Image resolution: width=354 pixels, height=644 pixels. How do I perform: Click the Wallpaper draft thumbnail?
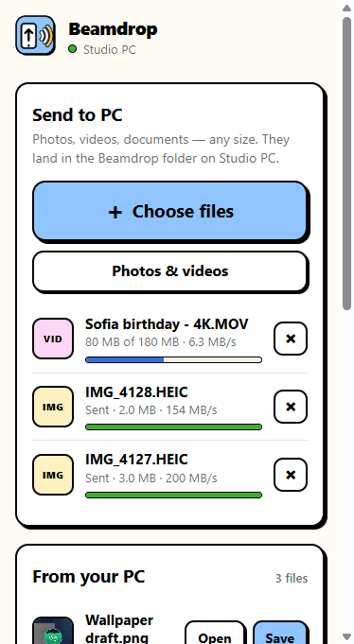(53, 631)
